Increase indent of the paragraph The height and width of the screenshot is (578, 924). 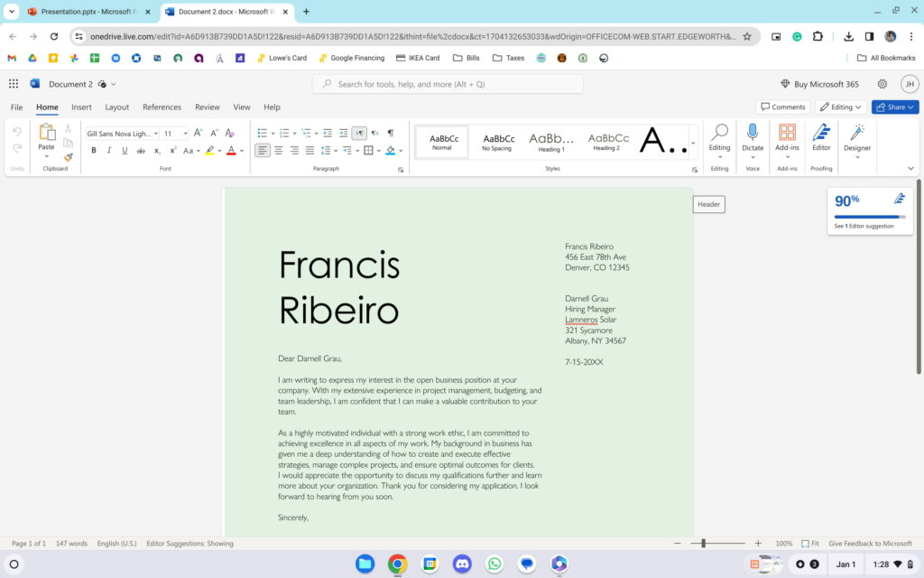tap(343, 133)
